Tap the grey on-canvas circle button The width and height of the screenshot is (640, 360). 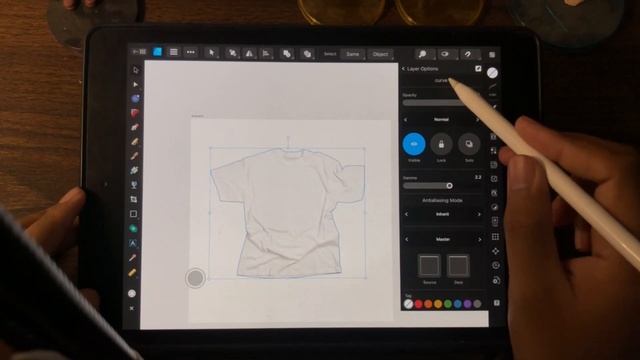pos(195,278)
